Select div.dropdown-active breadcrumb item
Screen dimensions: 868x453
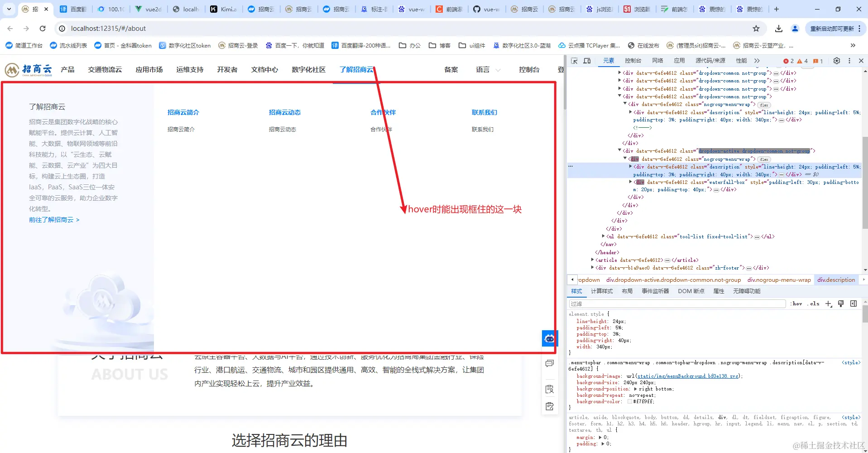(x=673, y=280)
